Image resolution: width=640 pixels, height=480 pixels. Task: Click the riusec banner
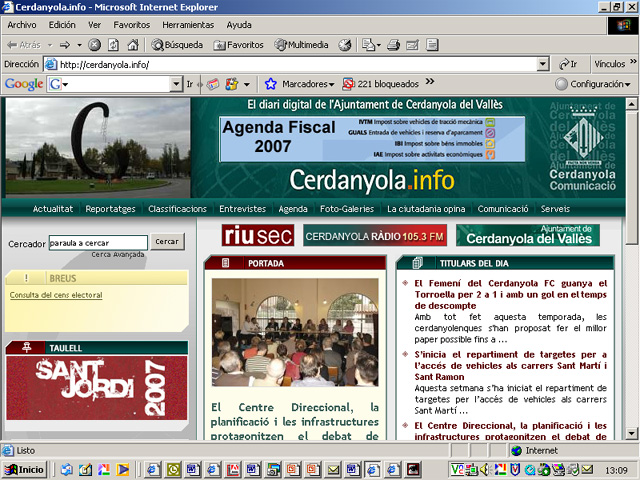click(258, 235)
